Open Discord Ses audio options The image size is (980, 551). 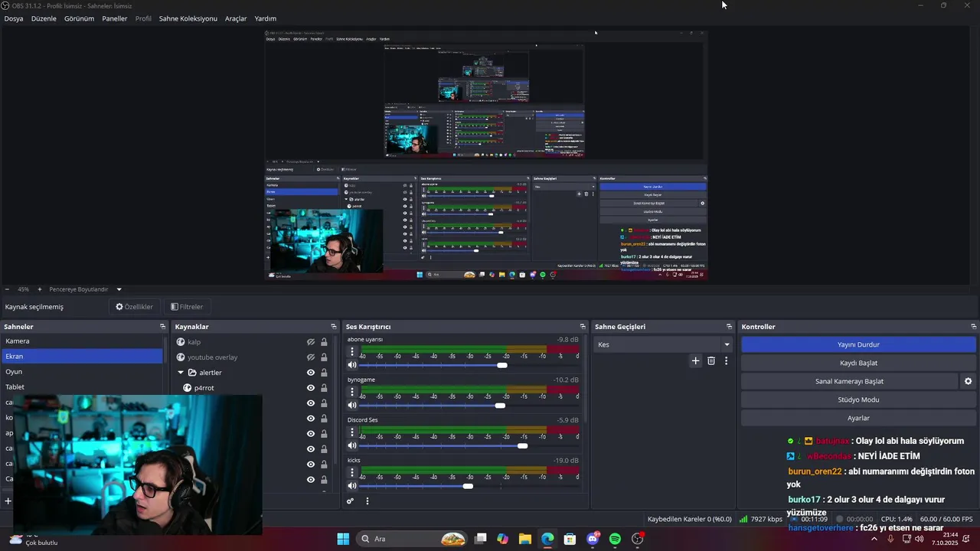pos(352,432)
